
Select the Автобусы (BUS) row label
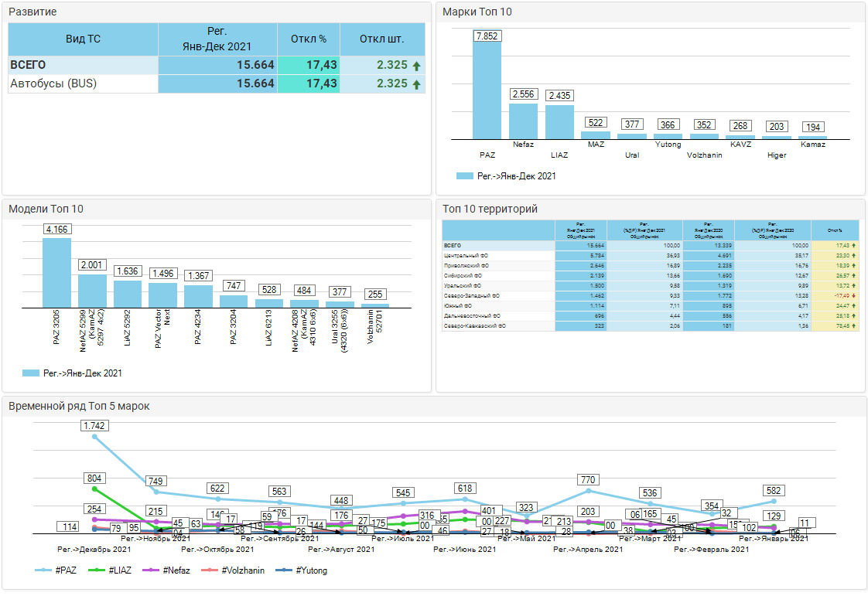click(x=53, y=83)
